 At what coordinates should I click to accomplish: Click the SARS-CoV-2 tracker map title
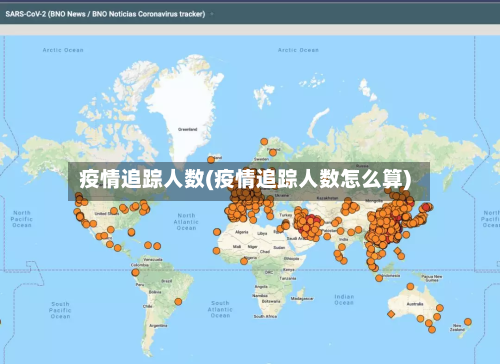click(105, 14)
